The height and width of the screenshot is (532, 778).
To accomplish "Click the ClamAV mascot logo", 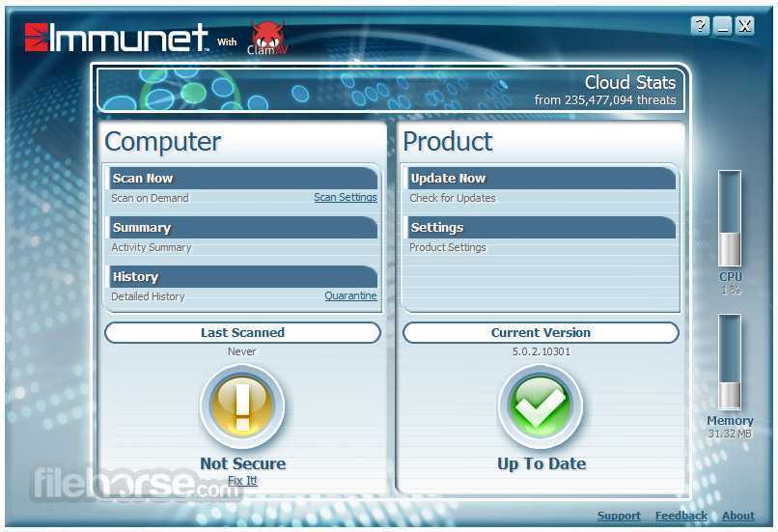I will 267,38.
